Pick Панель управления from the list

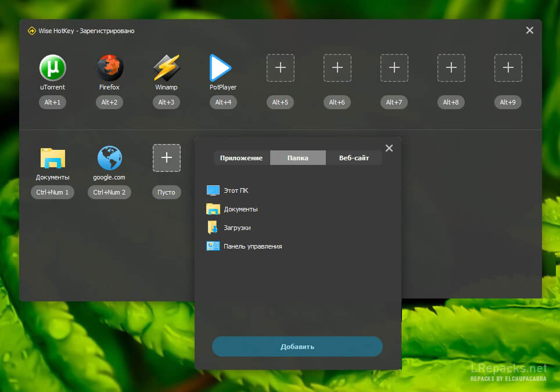[x=252, y=246]
